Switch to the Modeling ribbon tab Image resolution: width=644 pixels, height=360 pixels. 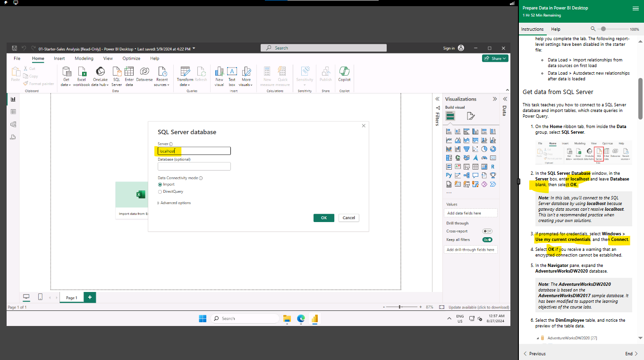point(84,59)
